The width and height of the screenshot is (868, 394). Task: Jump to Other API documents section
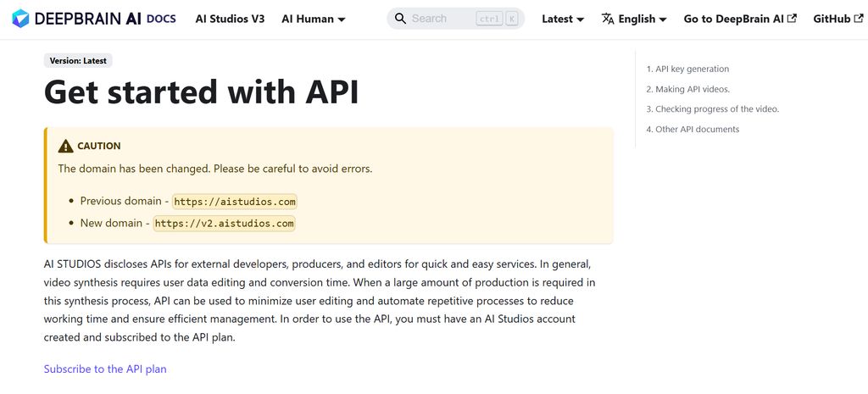coord(693,130)
